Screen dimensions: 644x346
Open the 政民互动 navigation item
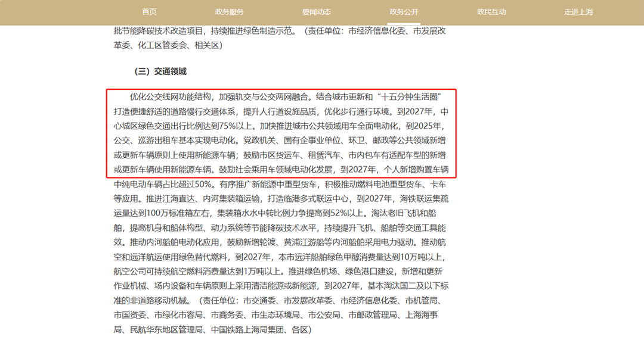tap(491, 12)
